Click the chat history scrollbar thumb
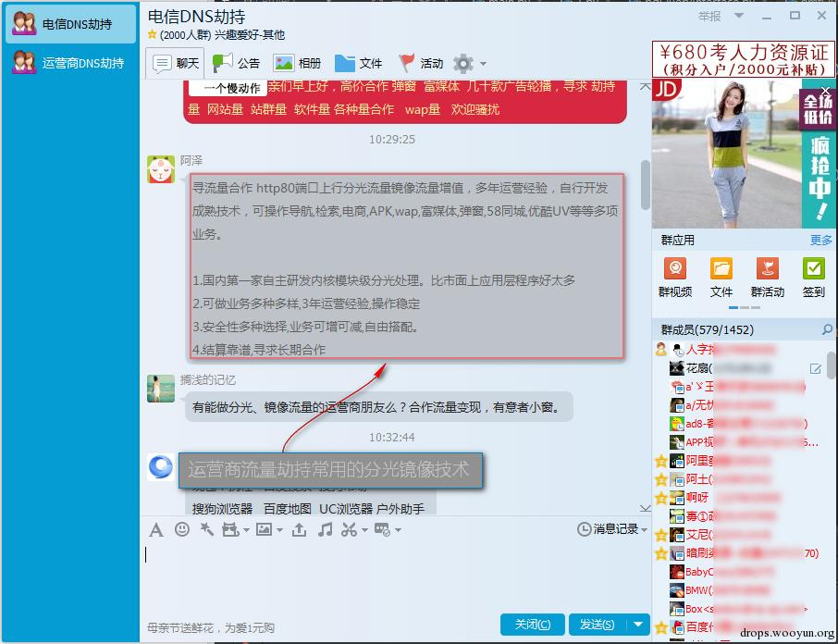 tap(645, 184)
